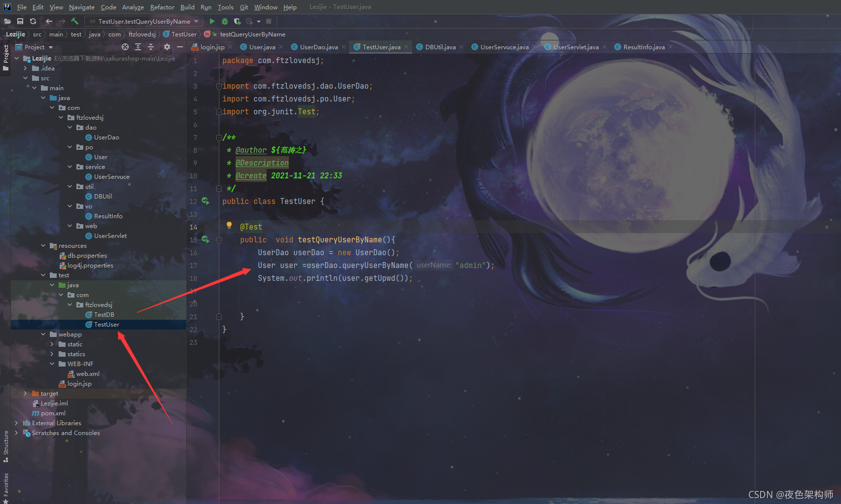Open the Refactor menu
The image size is (841, 504).
162,7
